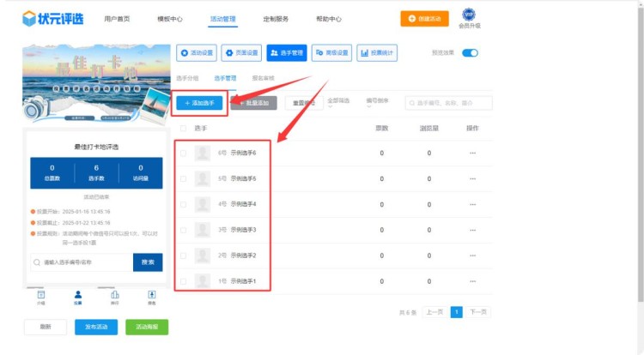Go to 模板中心 in top navigation
Screen dimensions: 644x355
170,18
